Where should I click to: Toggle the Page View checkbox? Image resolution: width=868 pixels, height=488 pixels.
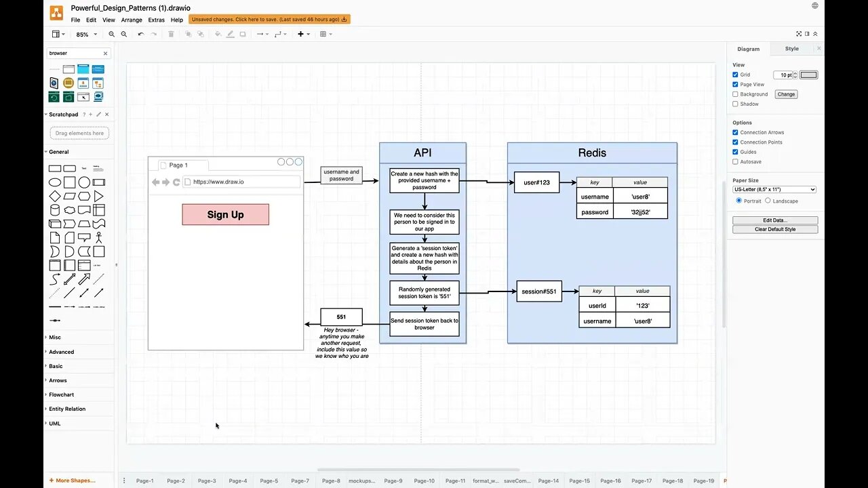pyautogui.click(x=735, y=85)
